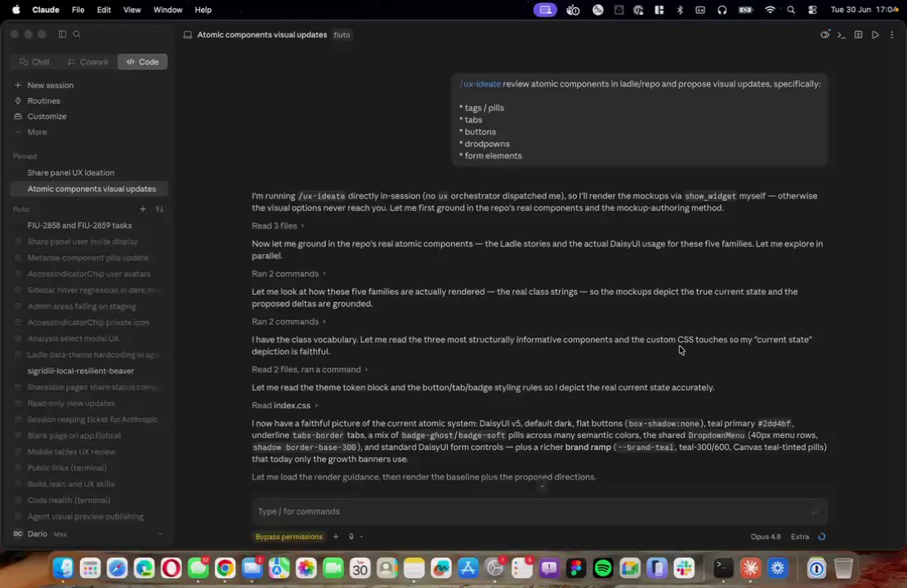Image resolution: width=907 pixels, height=588 pixels.
Task: Open the File menu
Action: click(x=78, y=10)
